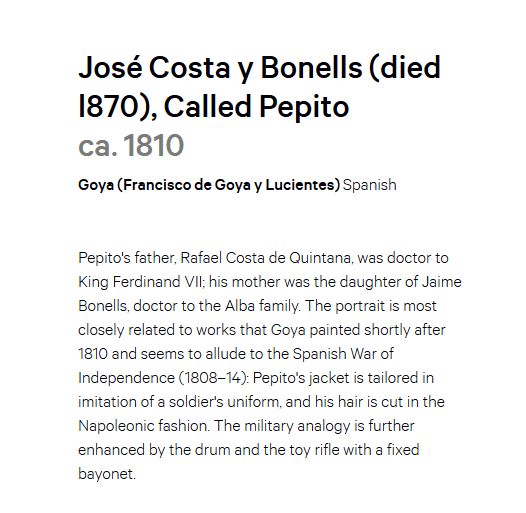Click the text "King Ferdinand VII"
This screenshot has width=526, height=513.
(141, 282)
